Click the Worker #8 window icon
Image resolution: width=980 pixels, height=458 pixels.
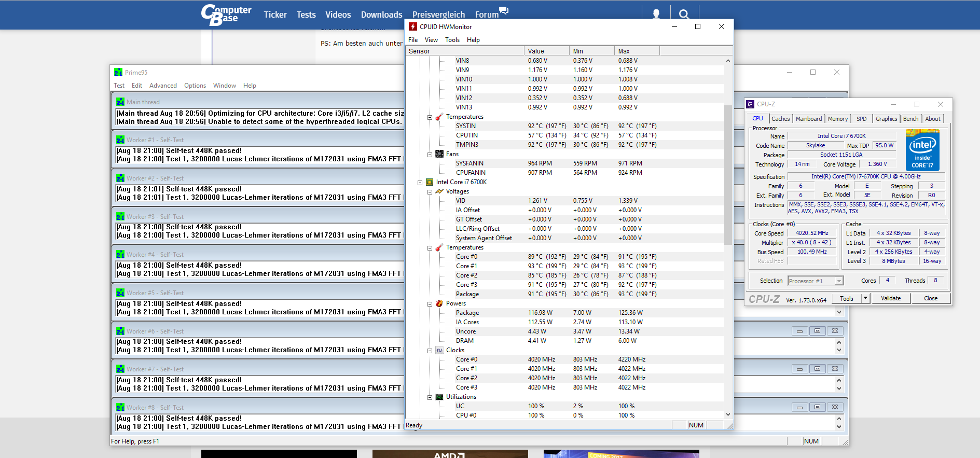[x=120, y=408]
